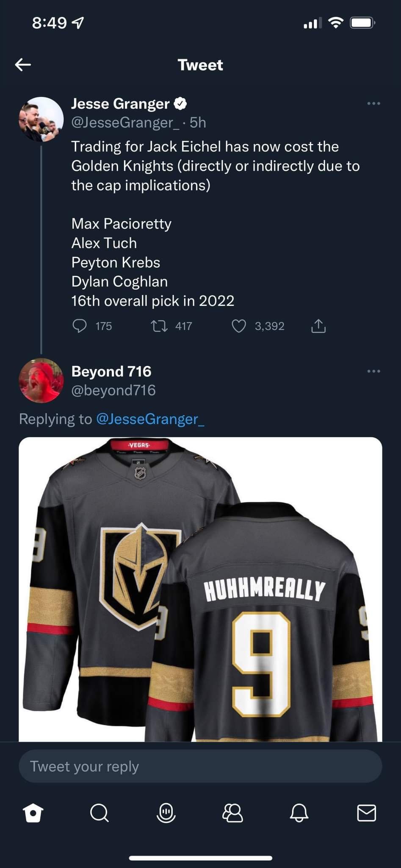This screenshot has width=401, height=868.
Task: Open Beyond 716 profile avatar
Action: 41,381
